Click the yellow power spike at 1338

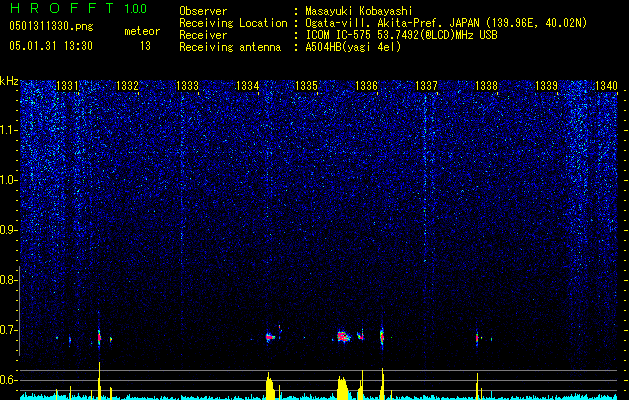pyautogui.click(x=477, y=386)
